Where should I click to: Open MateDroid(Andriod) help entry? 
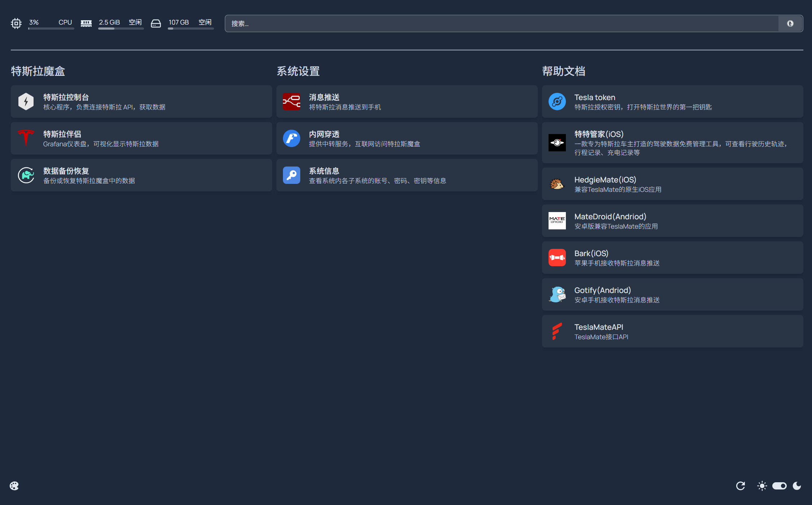click(x=673, y=221)
